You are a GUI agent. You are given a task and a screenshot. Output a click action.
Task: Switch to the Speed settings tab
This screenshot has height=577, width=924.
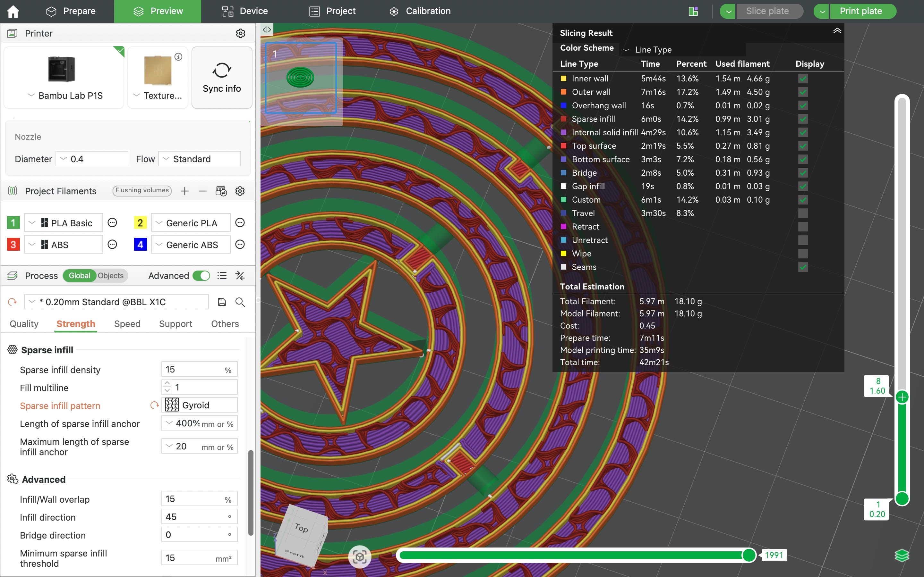[x=127, y=324]
